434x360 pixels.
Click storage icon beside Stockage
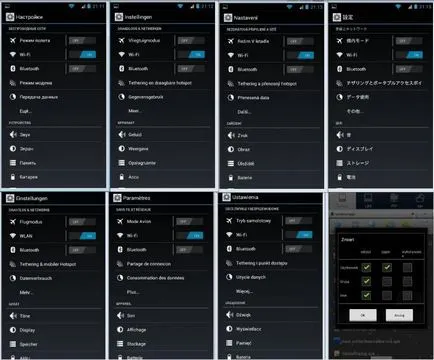click(x=120, y=344)
